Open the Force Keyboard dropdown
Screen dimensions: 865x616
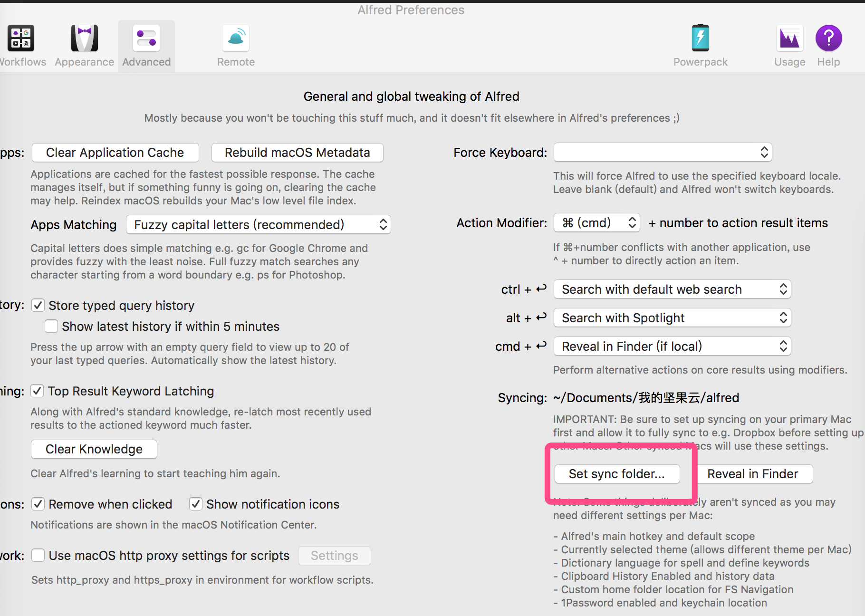coord(663,152)
